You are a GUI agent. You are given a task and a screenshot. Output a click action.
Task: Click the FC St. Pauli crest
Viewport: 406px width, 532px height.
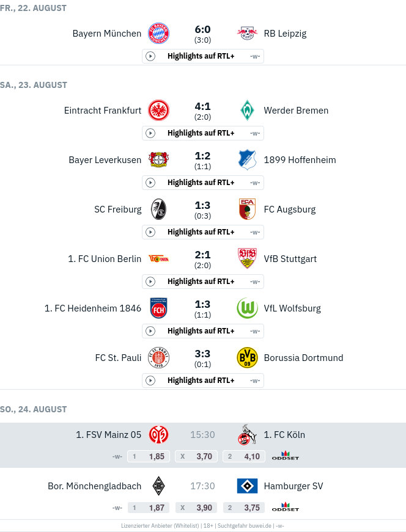click(159, 358)
